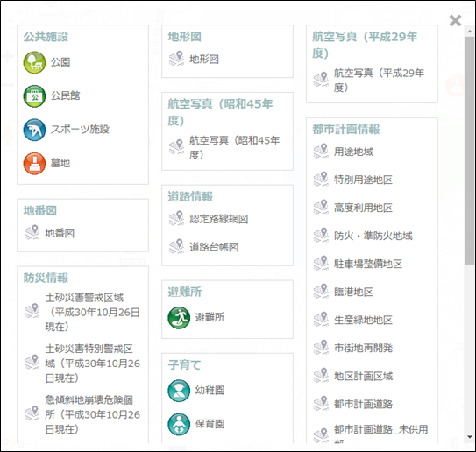This screenshot has height=452, width=476.
Task: Open the 幼稚園 text link
Action: pos(210,391)
